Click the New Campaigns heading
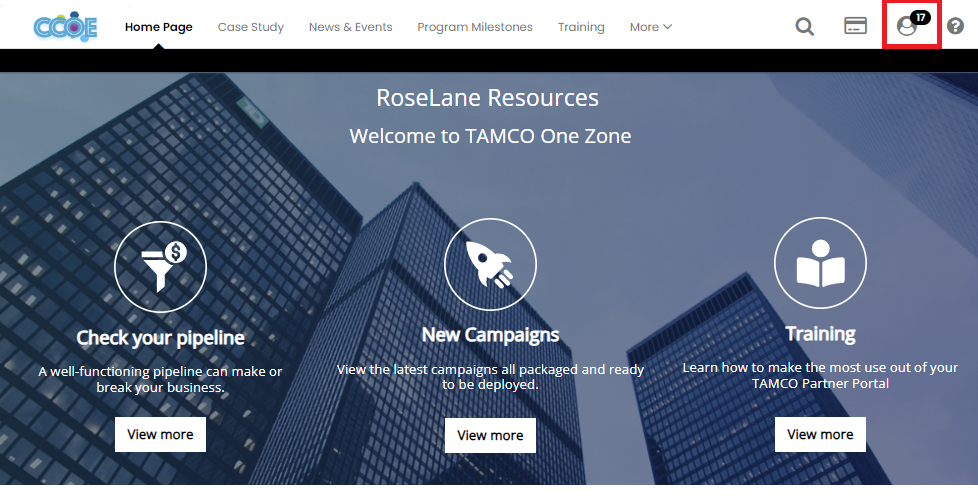978x501 pixels. click(490, 334)
